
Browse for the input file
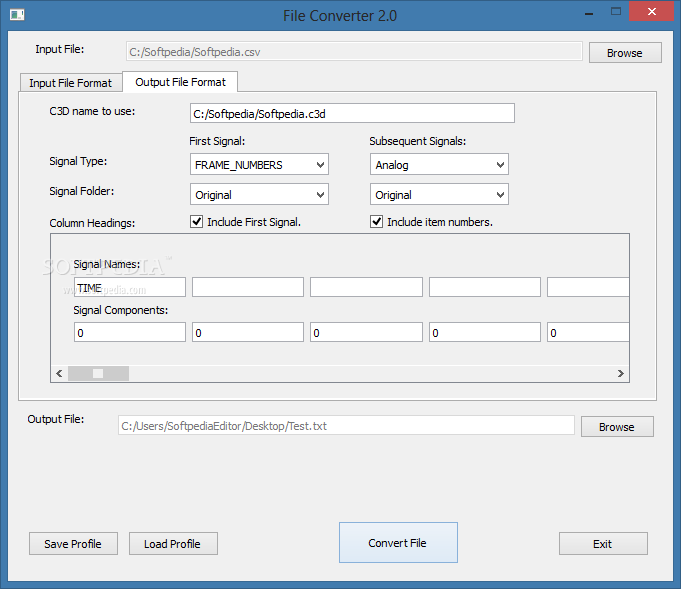pyautogui.click(x=625, y=53)
